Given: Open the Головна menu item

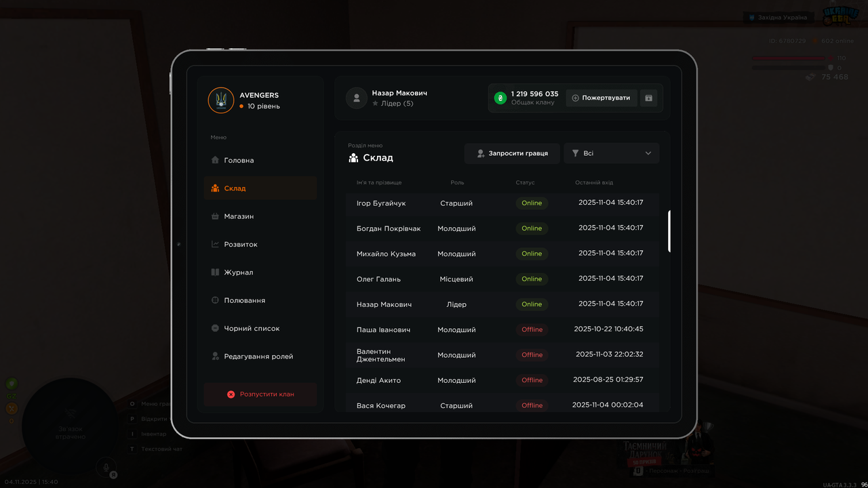Looking at the screenshot, I should point(260,161).
